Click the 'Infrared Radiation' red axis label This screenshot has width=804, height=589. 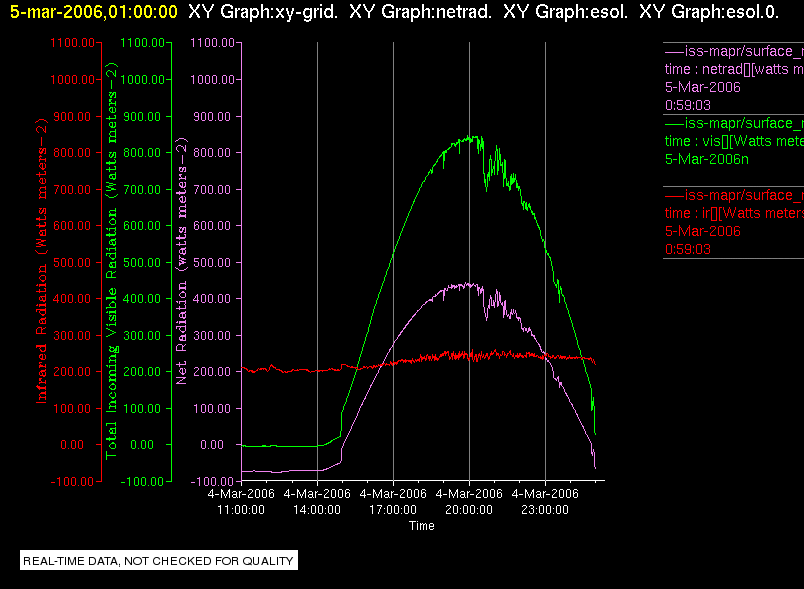42,261
